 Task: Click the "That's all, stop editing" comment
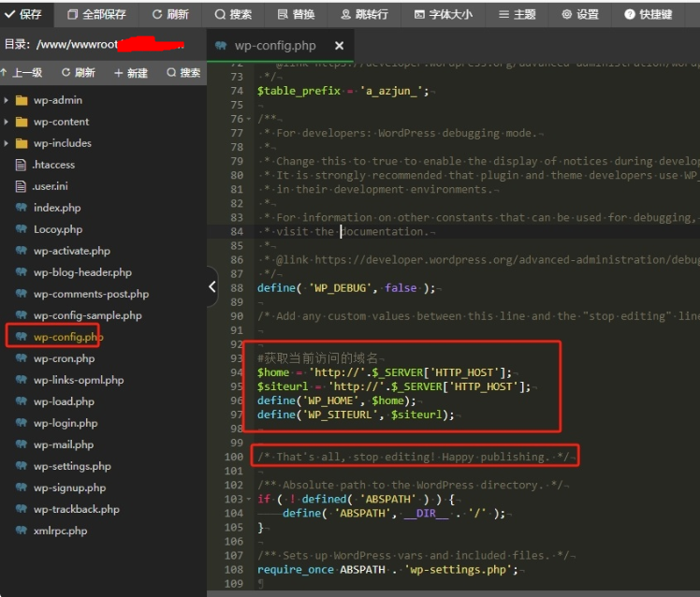click(413, 457)
